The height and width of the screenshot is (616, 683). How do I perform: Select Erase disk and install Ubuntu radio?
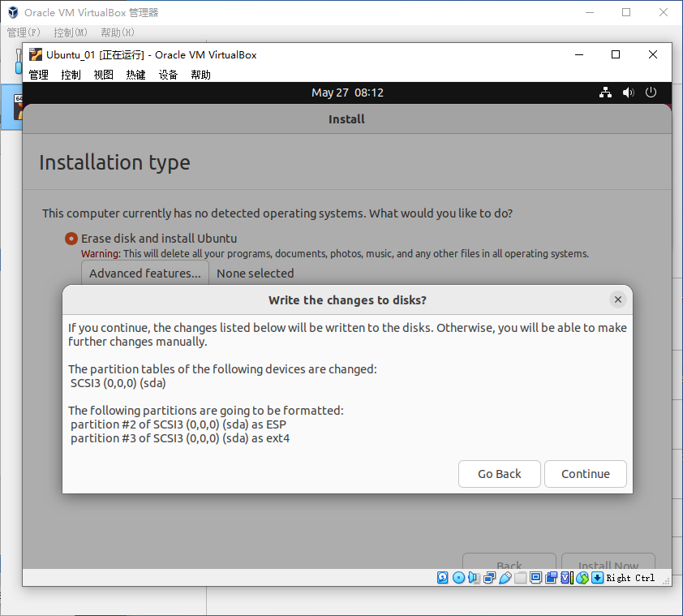click(x=71, y=239)
